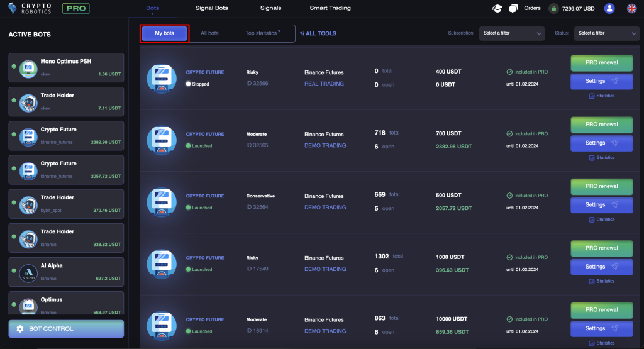This screenshot has width=644, height=349.
Task: Open the Status filter dropdown
Action: click(607, 33)
